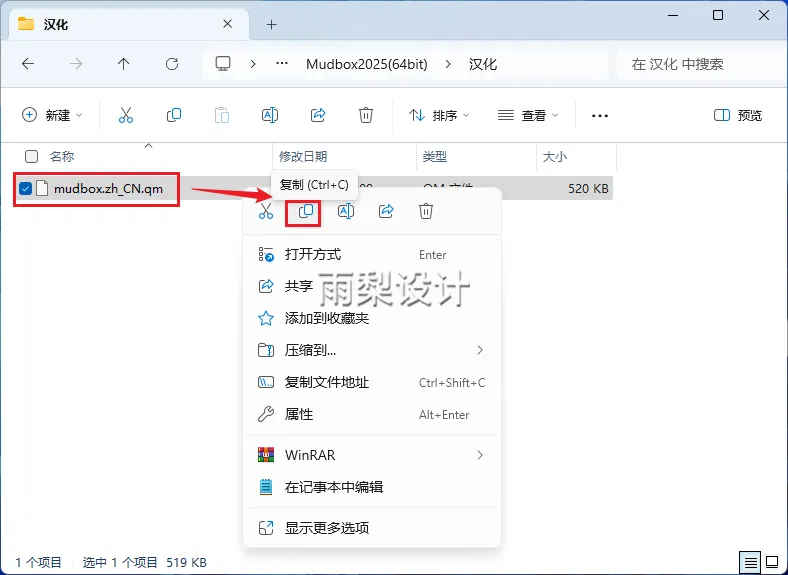Expand the 压缩到... submenu
This screenshot has height=575, width=788.
click(x=480, y=350)
